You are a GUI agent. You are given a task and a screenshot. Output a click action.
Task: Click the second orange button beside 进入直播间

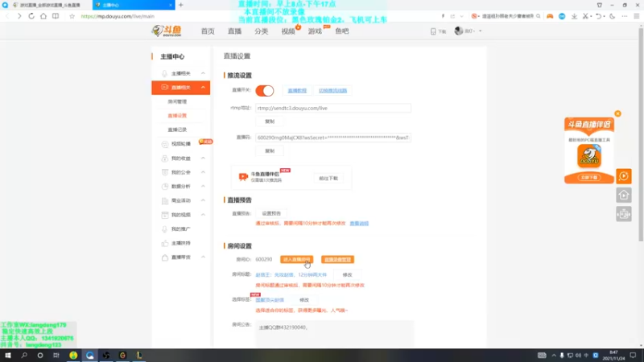337,259
